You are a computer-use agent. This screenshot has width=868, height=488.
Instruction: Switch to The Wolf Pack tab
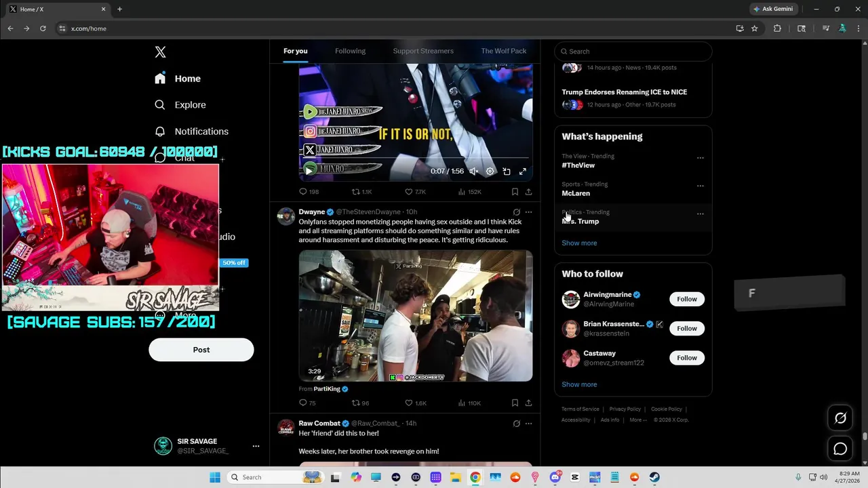(x=503, y=51)
